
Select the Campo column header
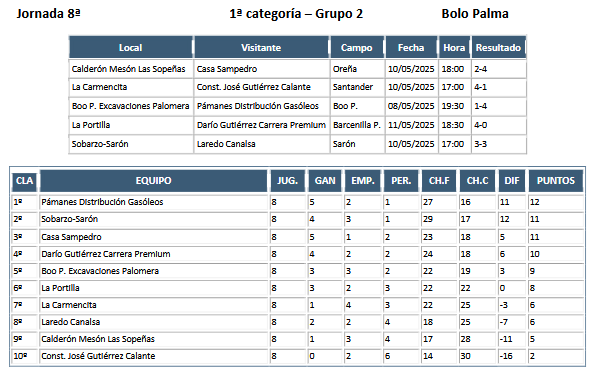click(x=356, y=47)
